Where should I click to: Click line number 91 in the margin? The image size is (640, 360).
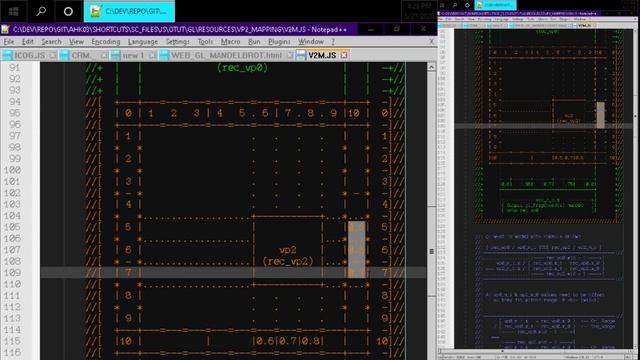click(14, 67)
